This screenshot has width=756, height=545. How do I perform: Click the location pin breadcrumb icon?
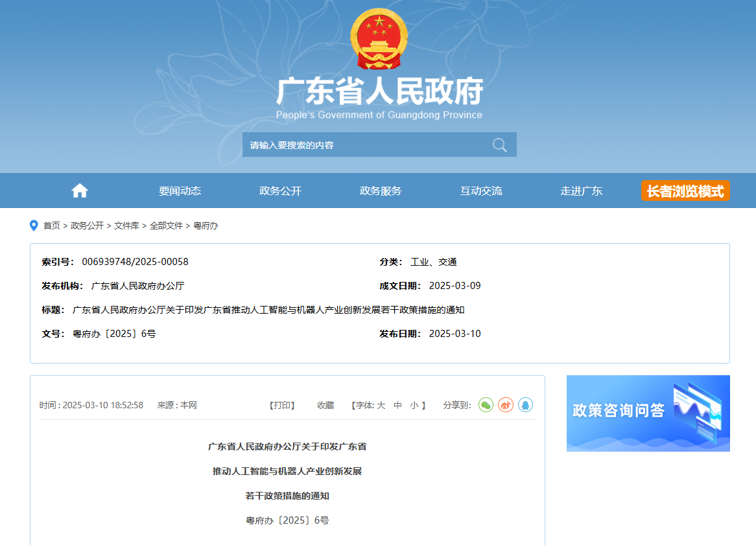click(x=34, y=226)
